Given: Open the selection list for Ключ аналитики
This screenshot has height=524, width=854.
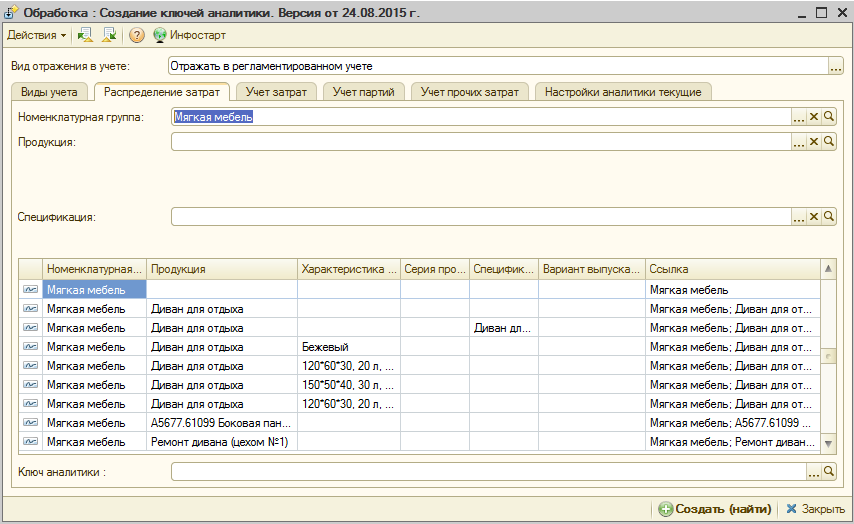Looking at the screenshot, I should [x=814, y=472].
